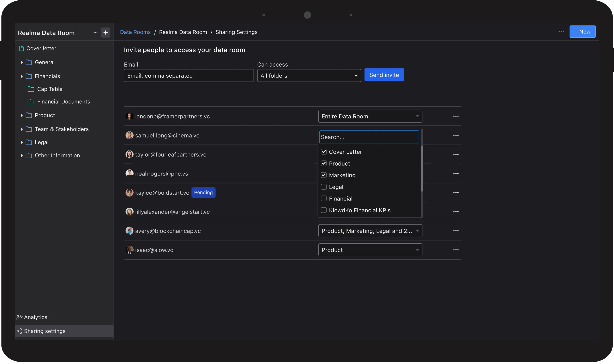Click the Send invite button
Screen dimensions: 614x364
pyautogui.click(x=384, y=75)
